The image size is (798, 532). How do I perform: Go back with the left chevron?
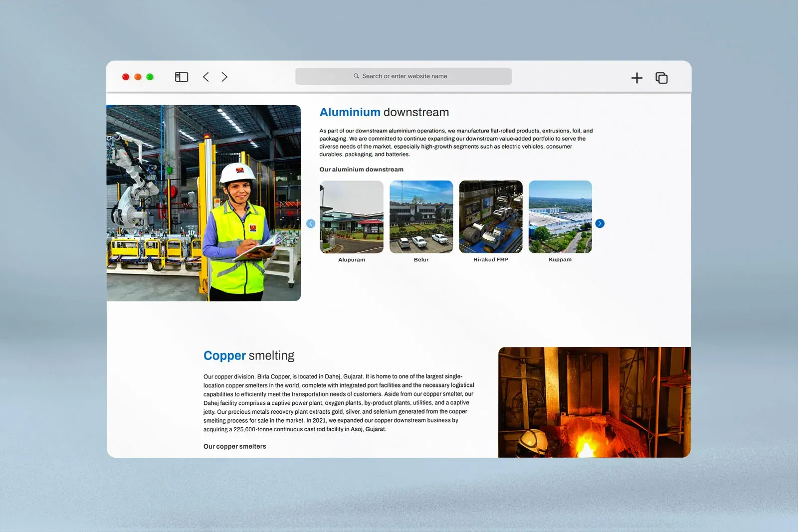[205, 77]
